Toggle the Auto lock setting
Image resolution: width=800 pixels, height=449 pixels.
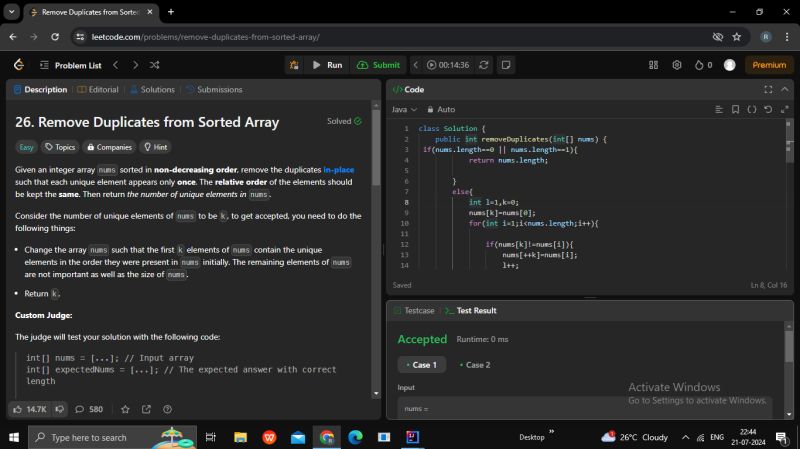pyautogui.click(x=441, y=109)
